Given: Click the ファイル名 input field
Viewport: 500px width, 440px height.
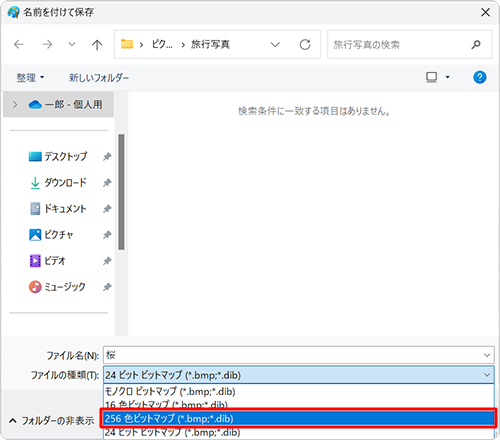Looking at the screenshot, I should 294,355.
